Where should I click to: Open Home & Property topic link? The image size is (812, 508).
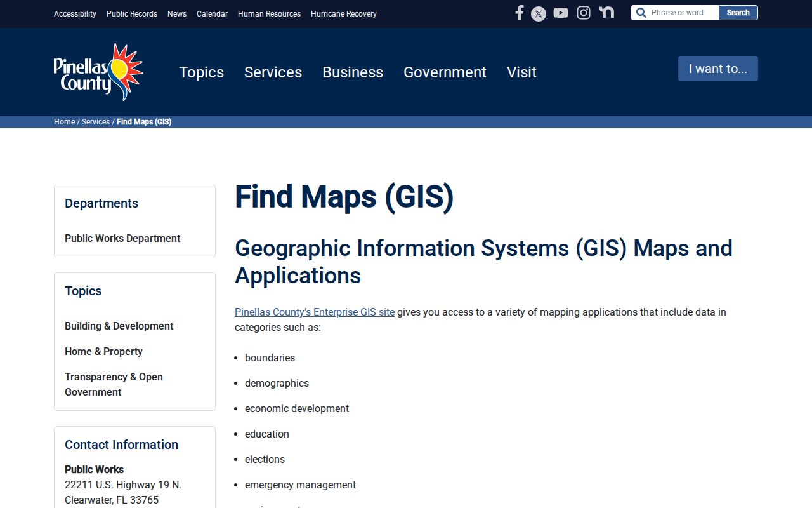(103, 351)
